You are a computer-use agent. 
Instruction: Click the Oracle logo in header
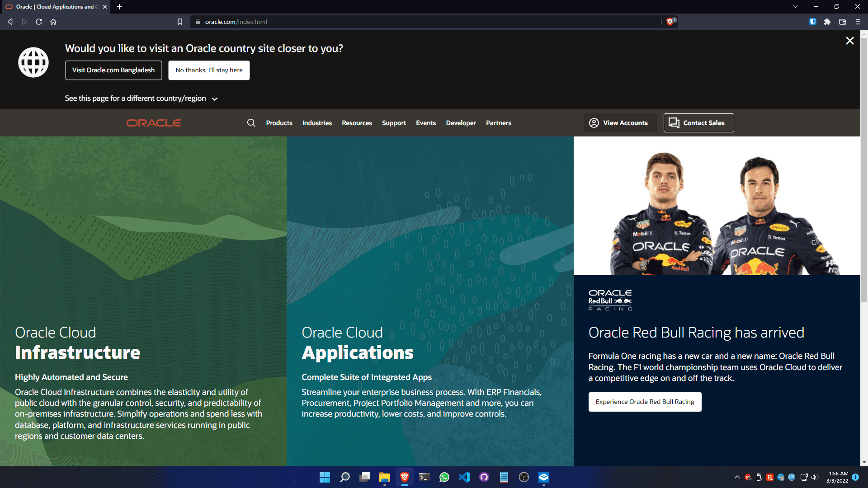click(x=154, y=123)
